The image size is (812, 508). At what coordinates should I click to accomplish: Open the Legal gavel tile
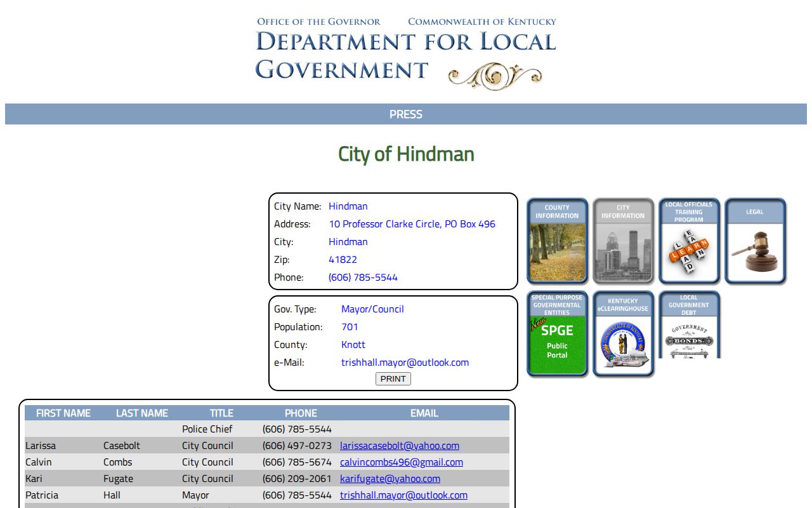[x=755, y=241]
